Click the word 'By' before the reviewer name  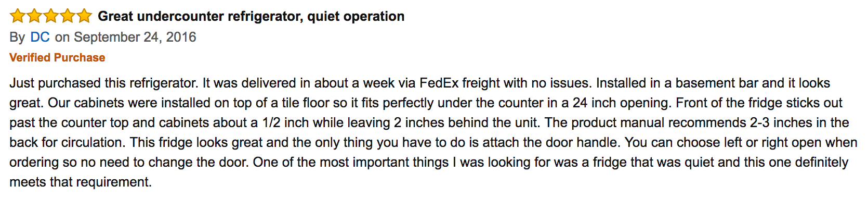17,37
